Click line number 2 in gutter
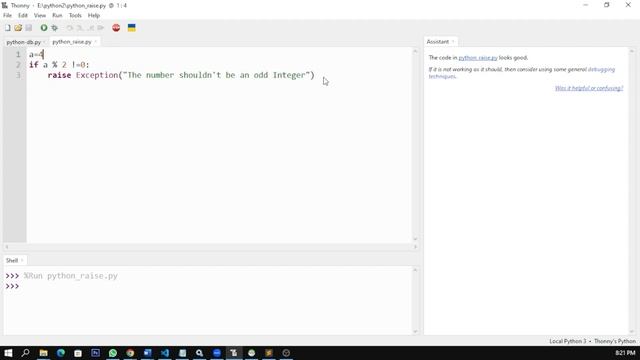The image size is (640, 360). [x=18, y=65]
